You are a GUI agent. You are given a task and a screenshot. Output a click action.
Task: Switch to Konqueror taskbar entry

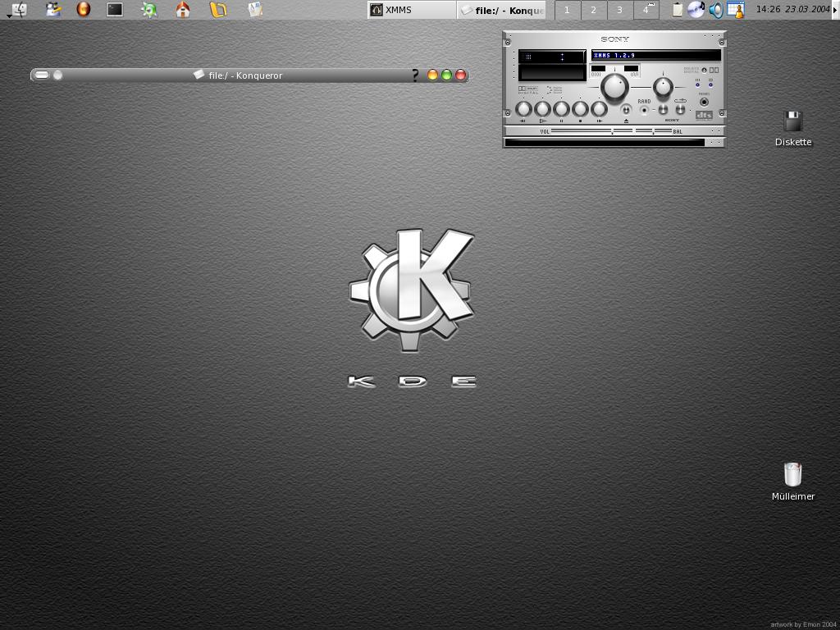[x=501, y=10]
